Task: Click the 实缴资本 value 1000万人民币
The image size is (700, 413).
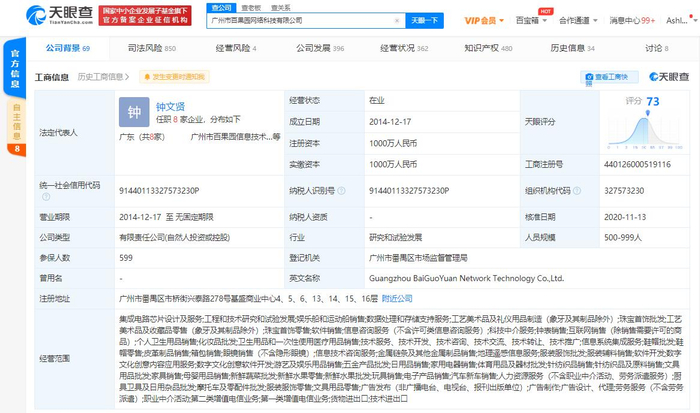Action: (393, 164)
